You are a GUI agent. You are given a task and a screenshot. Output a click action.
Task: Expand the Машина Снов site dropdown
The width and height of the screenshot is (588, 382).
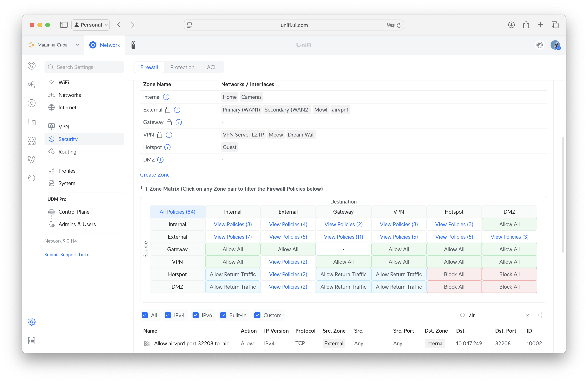point(54,45)
